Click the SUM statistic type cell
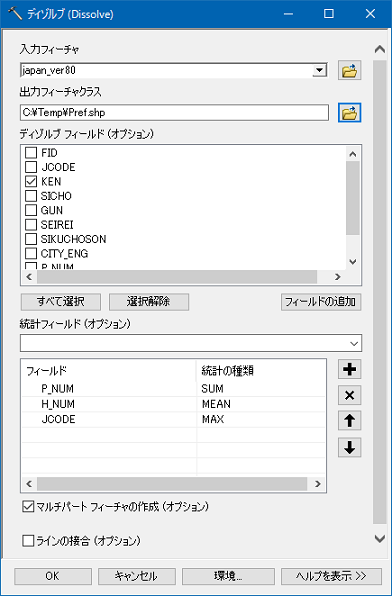 pyautogui.click(x=261, y=388)
